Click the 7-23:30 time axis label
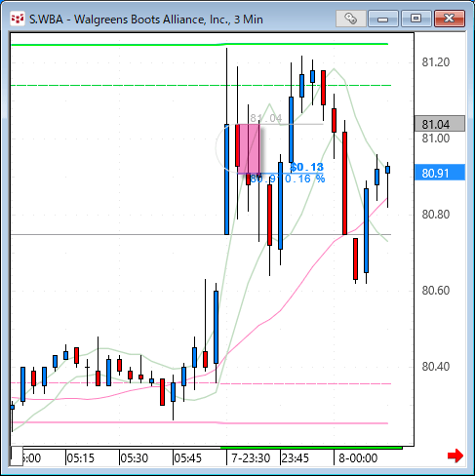Image resolution: width=475 pixels, height=476 pixels. pos(251,458)
